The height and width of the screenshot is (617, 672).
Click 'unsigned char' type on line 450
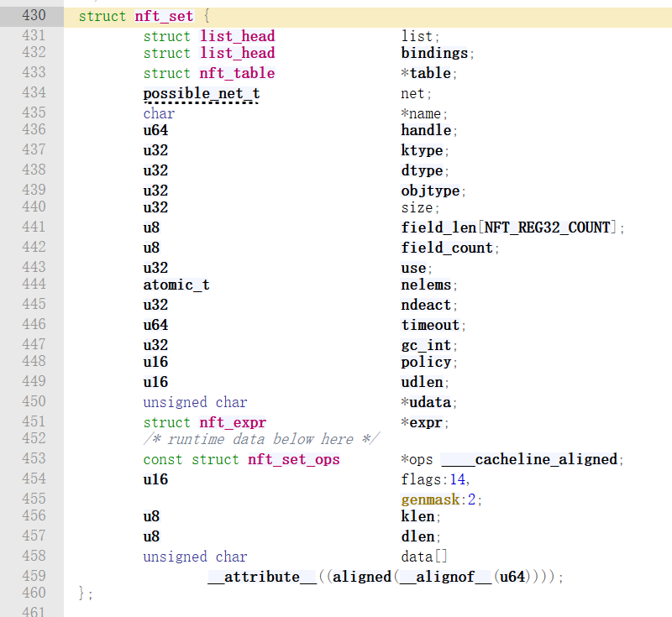195,402
